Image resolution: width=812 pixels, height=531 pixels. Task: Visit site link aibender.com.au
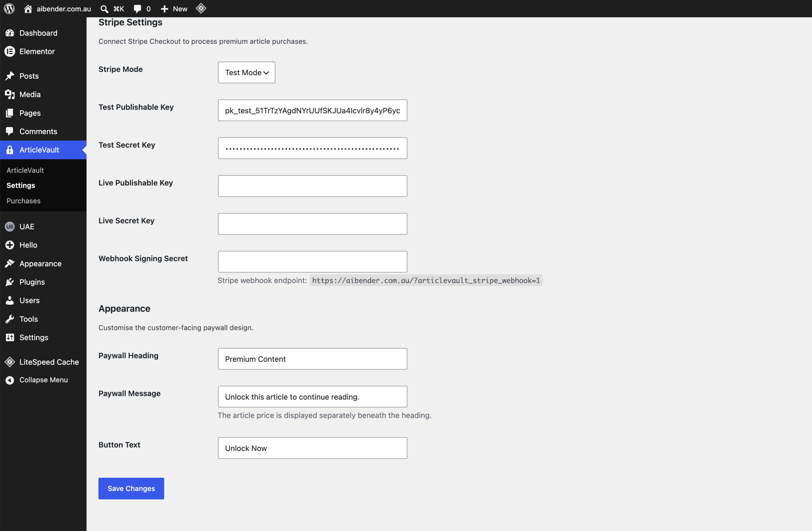64,9
